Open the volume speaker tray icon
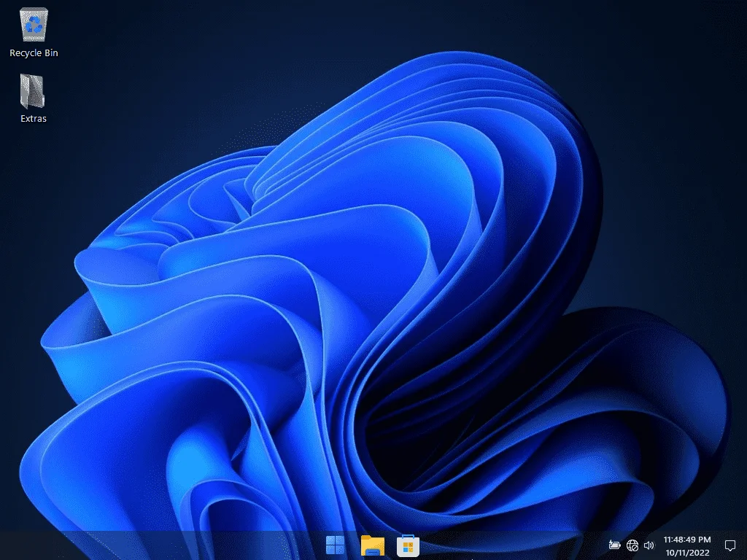747x560 pixels. pos(649,545)
